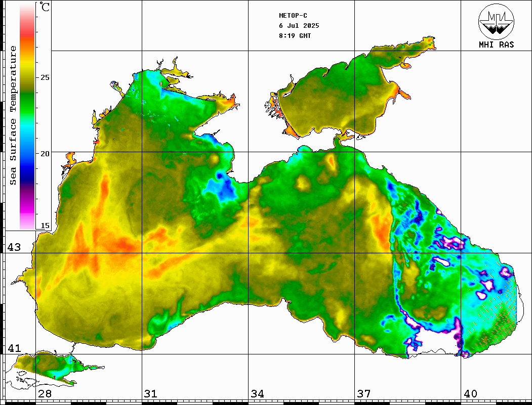
Task: Click longitude label 37
Action: pyautogui.click(x=364, y=394)
